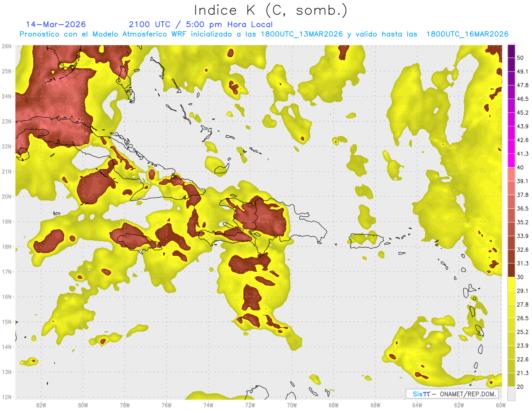Select colorbar value '42.6'
Image resolution: width=532 pixels, height=411 pixels.
[x=523, y=140]
